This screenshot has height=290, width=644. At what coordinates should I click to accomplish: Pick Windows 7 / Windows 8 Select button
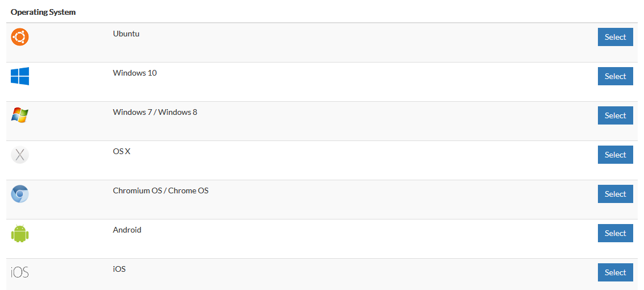point(615,115)
